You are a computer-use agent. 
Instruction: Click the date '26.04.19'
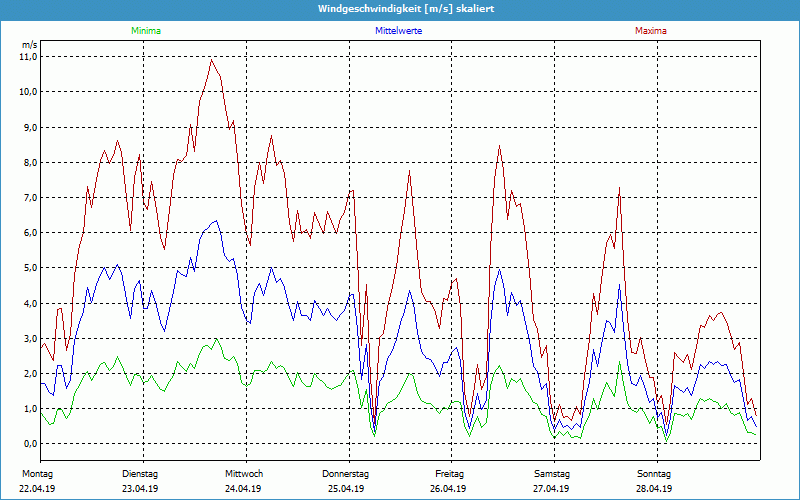(448, 489)
